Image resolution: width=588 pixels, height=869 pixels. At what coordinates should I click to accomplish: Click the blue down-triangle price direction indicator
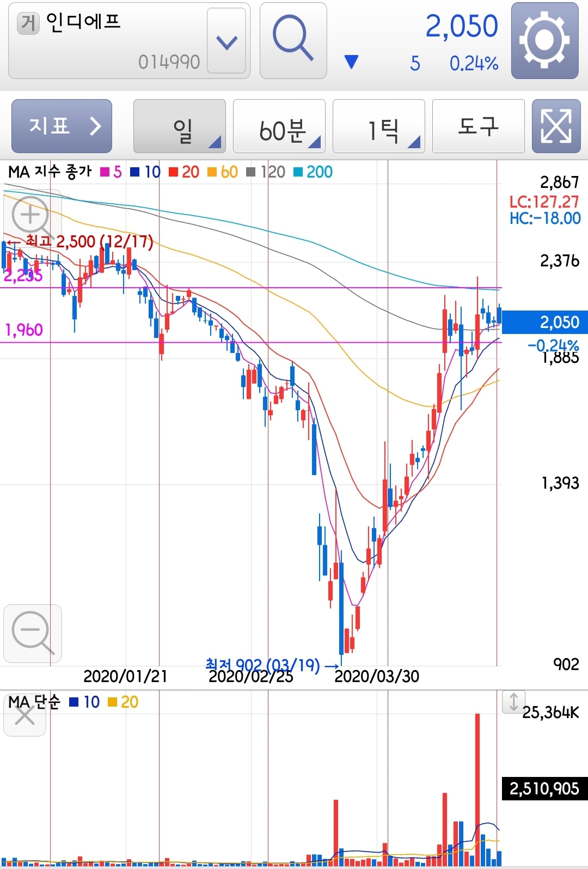pos(352,62)
